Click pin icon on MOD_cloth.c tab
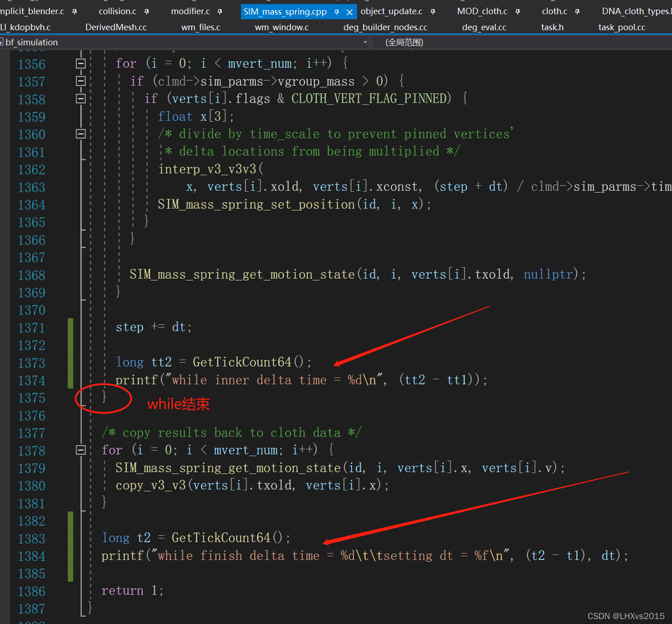The height and width of the screenshot is (624, 672). coord(518,12)
